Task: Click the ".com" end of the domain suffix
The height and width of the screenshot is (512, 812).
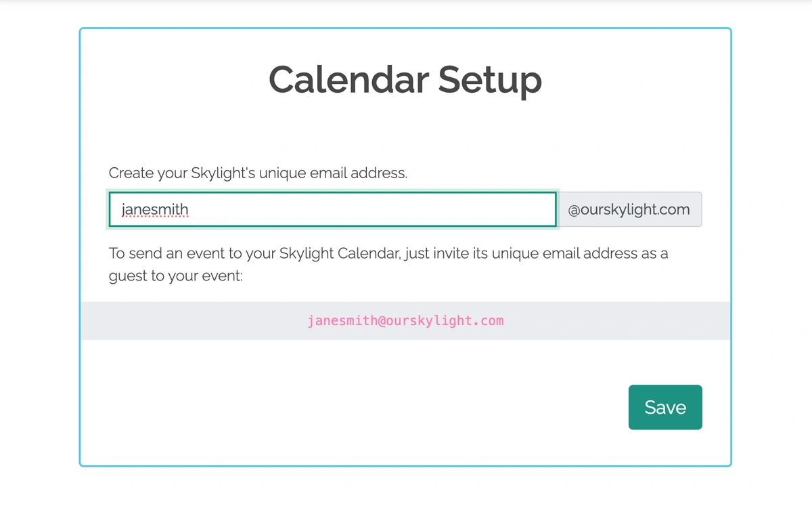Action: [673, 210]
